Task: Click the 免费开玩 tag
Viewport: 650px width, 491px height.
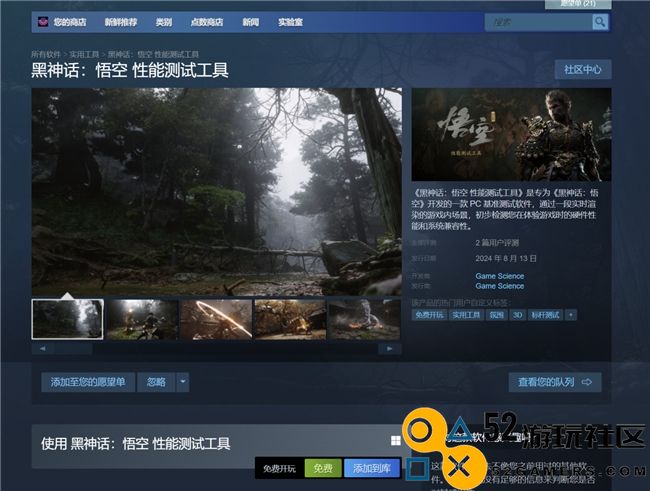Action: (x=429, y=315)
